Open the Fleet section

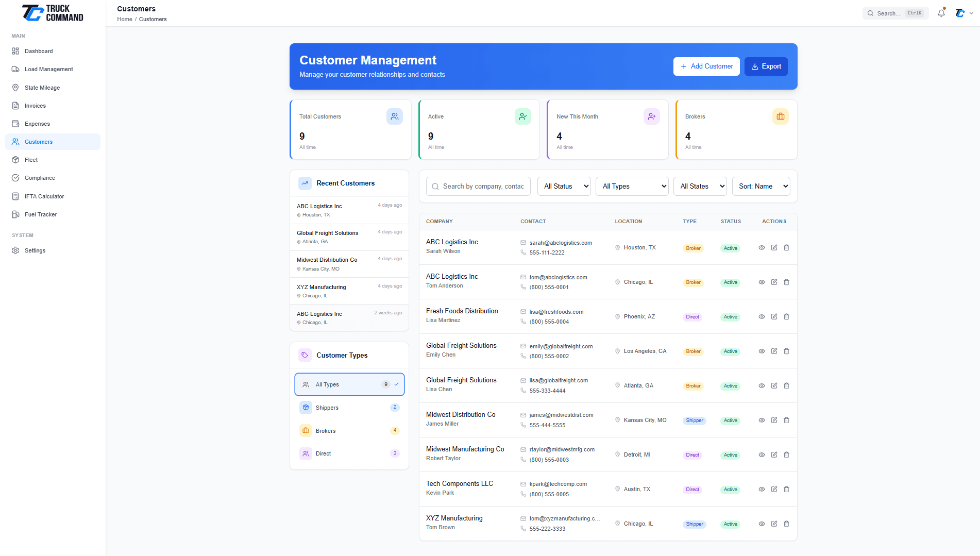[x=31, y=160]
